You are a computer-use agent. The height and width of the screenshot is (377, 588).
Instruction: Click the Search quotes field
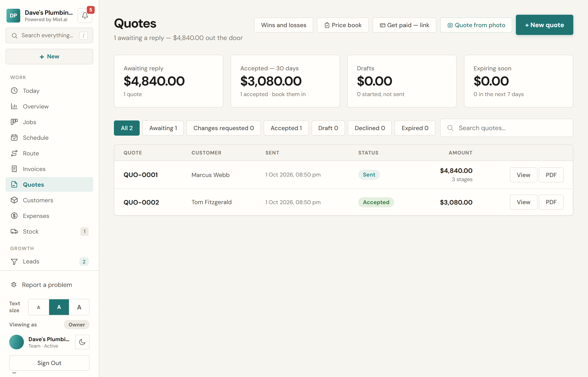(506, 128)
